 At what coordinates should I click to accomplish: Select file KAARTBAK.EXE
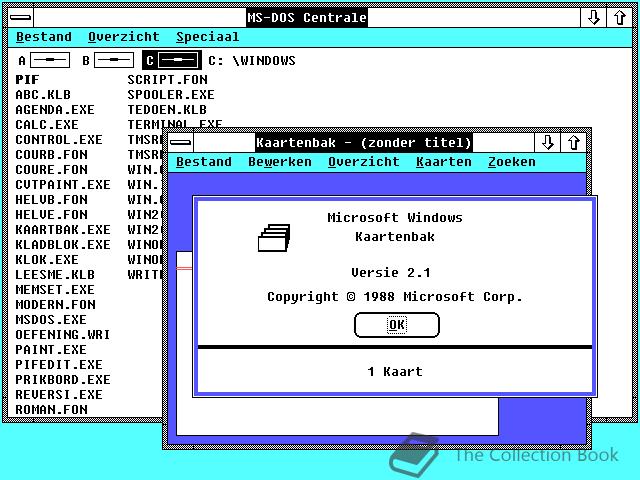coord(63,230)
